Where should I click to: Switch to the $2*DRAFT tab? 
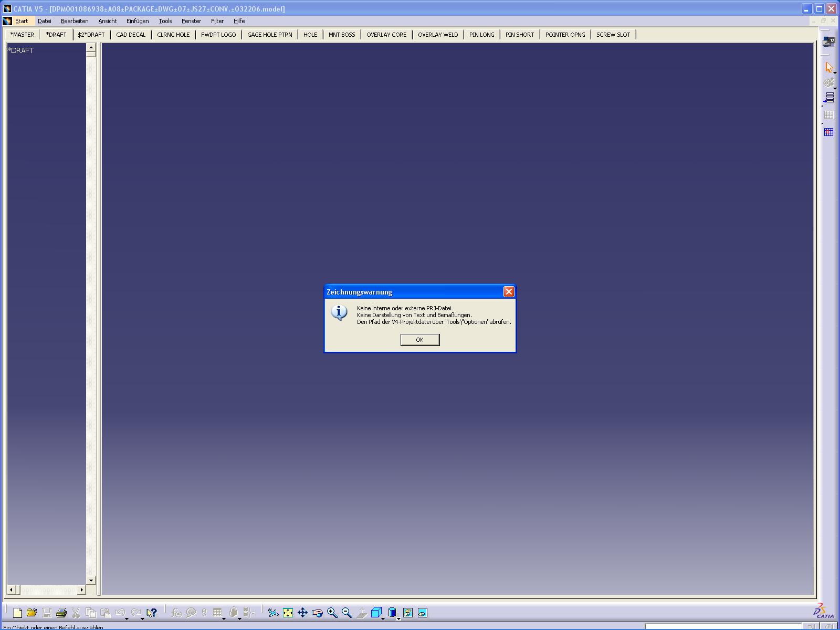pyautogui.click(x=91, y=35)
